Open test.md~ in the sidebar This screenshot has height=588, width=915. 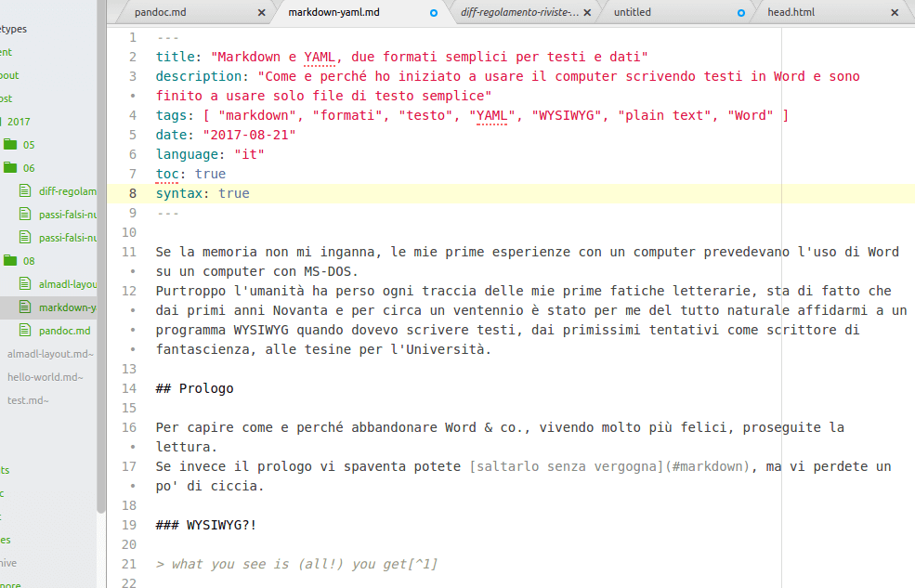tap(29, 400)
